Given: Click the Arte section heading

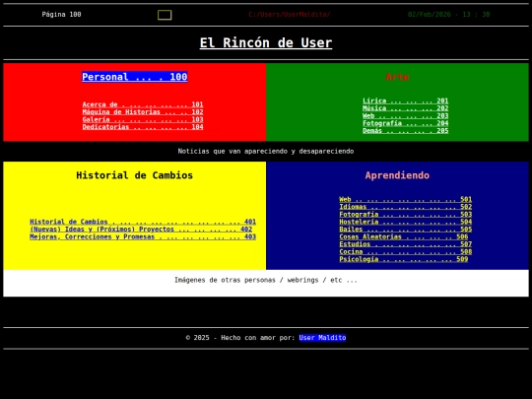Looking at the screenshot, I should pos(397,77).
